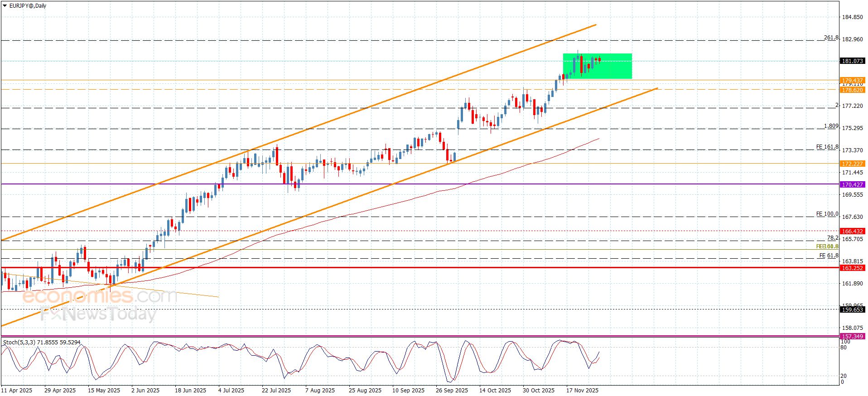Click the orange 172.227 price label

[852, 164]
